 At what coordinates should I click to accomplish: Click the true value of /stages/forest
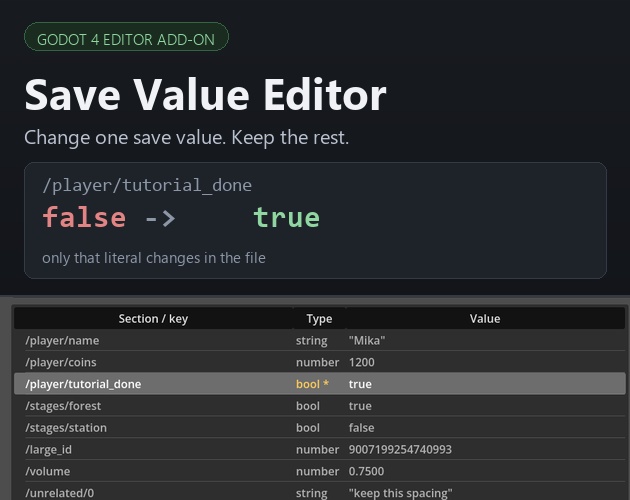(360, 406)
